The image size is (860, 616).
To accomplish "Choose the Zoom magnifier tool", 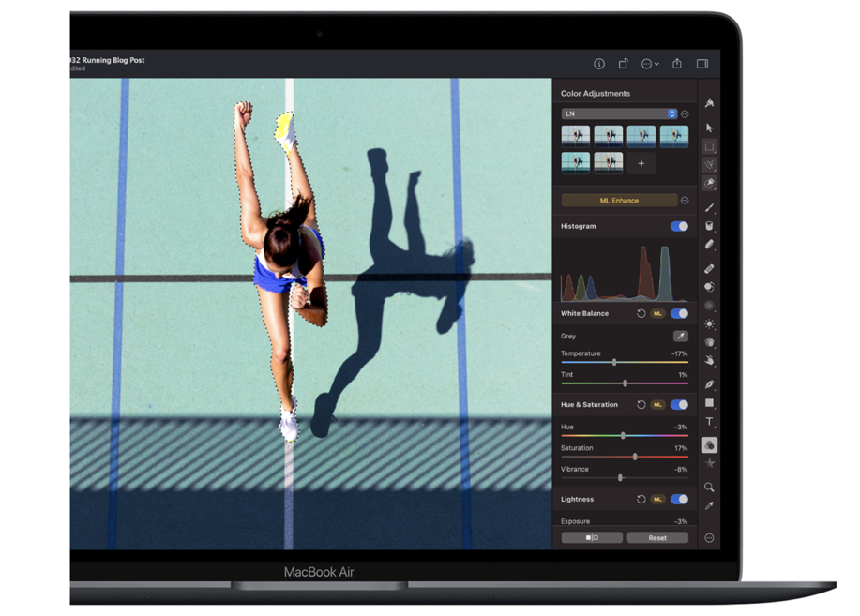I will tap(709, 488).
